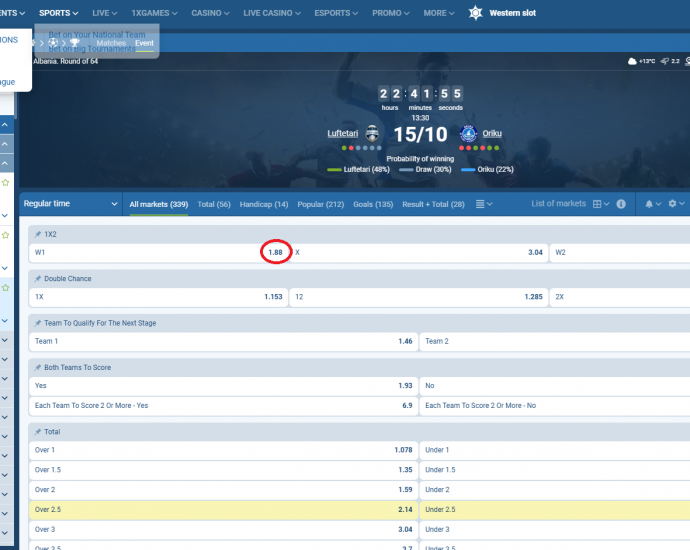Pin the Total market
Image resolution: width=690 pixels, height=550 pixels.
[x=38, y=432]
